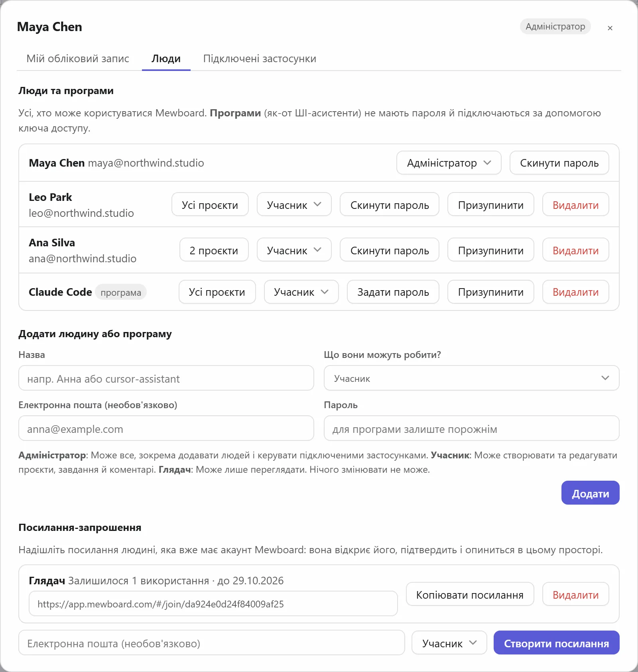Focus the Назва input field
The width and height of the screenshot is (638, 672).
click(166, 378)
